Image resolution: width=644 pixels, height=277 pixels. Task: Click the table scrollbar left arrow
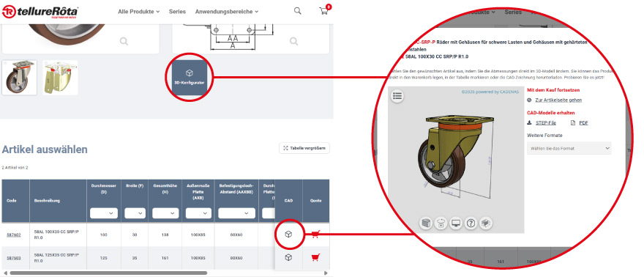coord(5,273)
